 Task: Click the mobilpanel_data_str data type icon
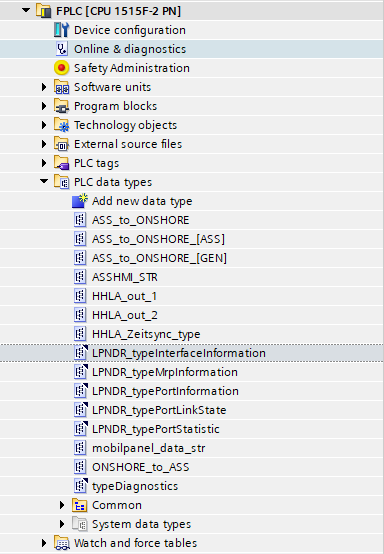(x=80, y=448)
